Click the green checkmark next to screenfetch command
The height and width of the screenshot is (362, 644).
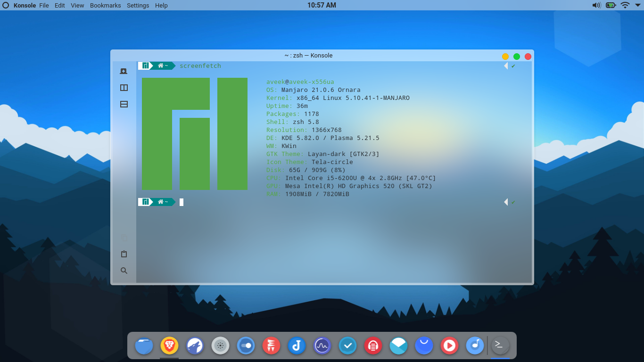(x=513, y=66)
